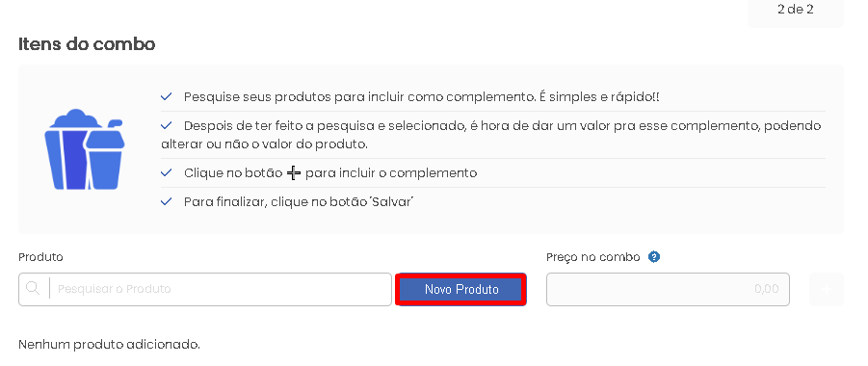Click the Preço no combo label text
868x366 pixels.
click(592, 257)
